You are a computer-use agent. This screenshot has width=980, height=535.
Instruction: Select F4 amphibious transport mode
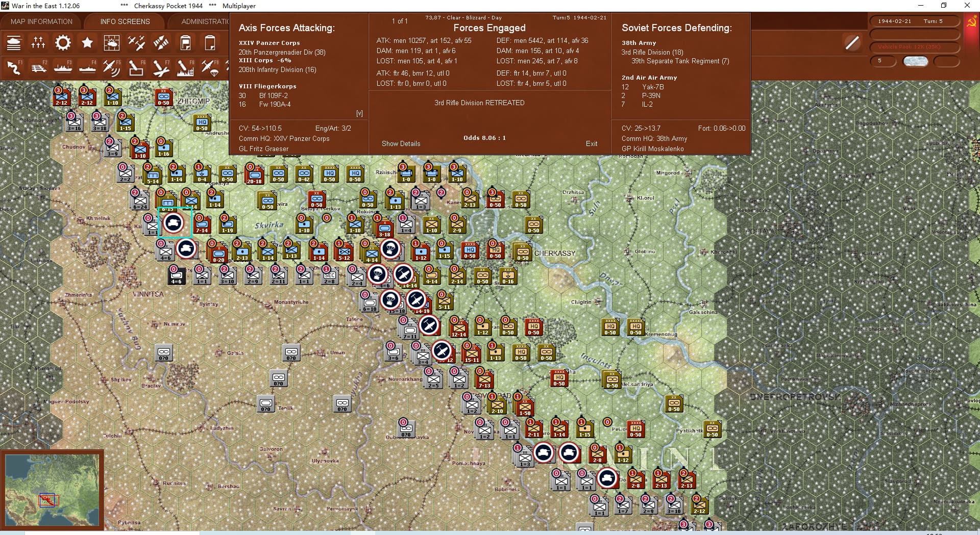[x=87, y=68]
